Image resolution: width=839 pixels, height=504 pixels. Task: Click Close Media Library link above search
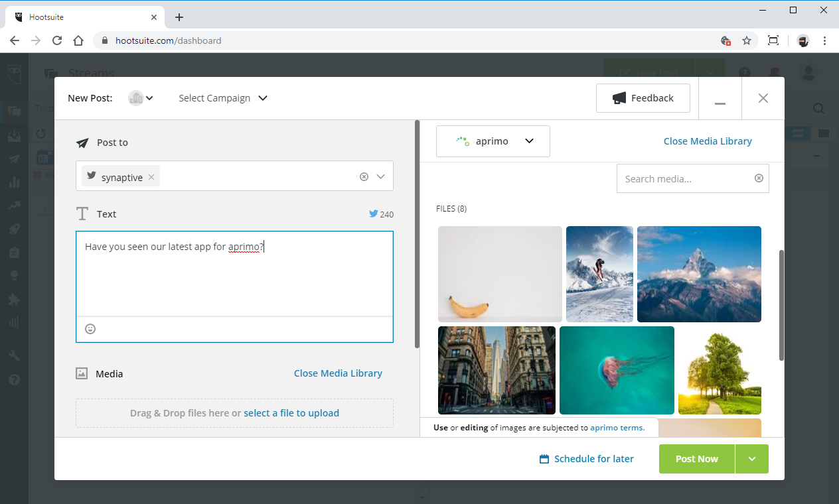pyautogui.click(x=708, y=141)
